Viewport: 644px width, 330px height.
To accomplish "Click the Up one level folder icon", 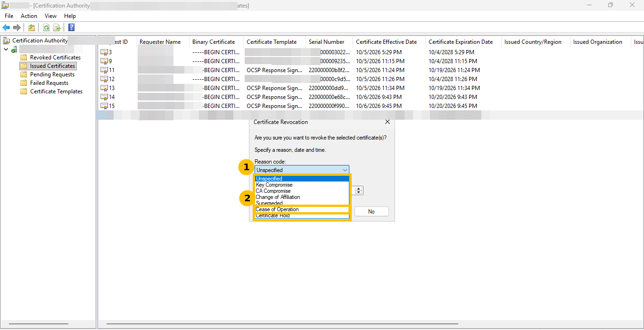I will coord(32,27).
